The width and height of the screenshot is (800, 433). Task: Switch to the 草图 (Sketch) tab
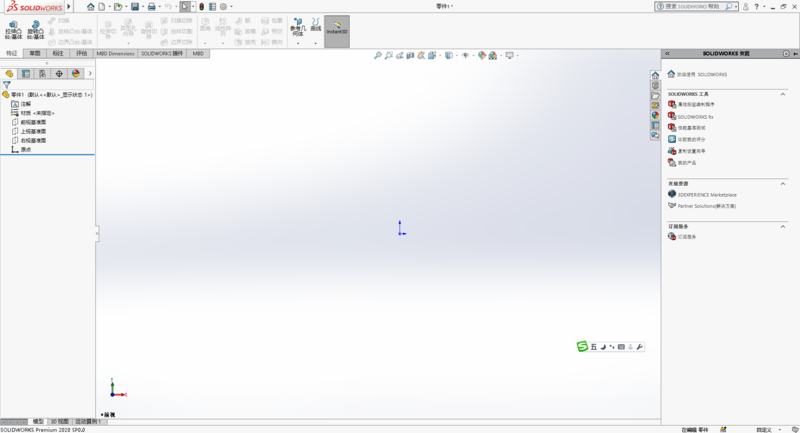35,53
